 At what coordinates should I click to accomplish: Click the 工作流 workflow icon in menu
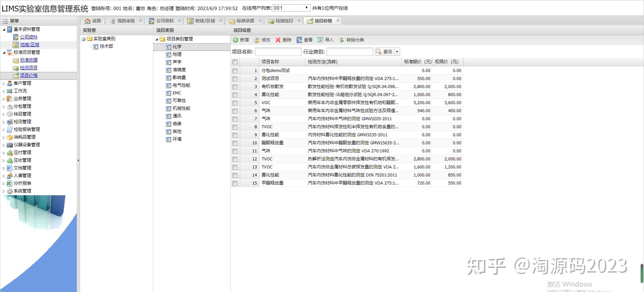pos(10,91)
